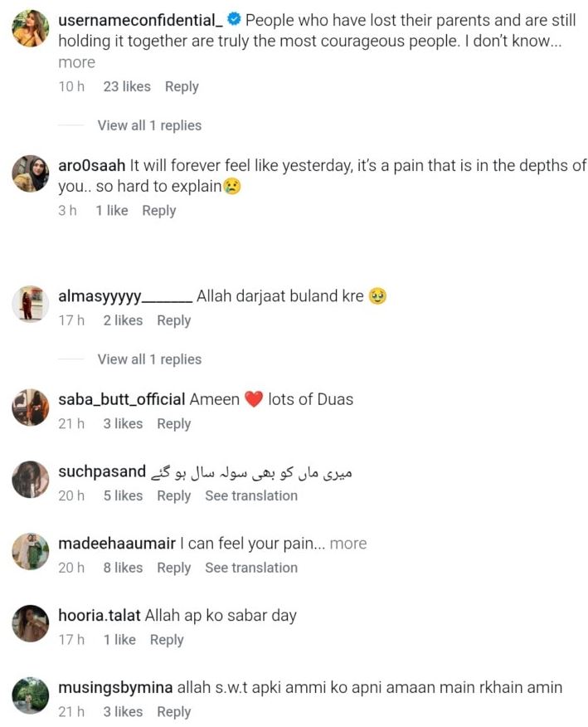The width and height of the screenshot is (588, 727).
Task: Reply to hooria.talat's comment
Action: (166, 640)
